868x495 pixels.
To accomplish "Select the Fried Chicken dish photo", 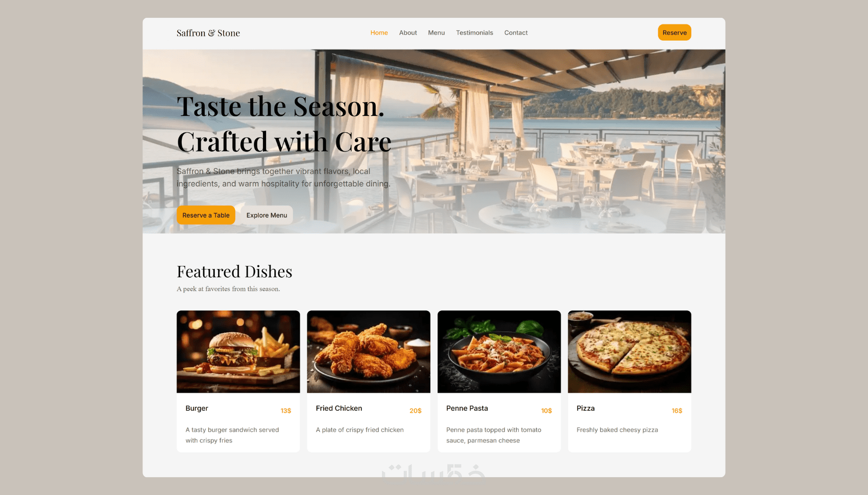I will click(x=368, y=352).
